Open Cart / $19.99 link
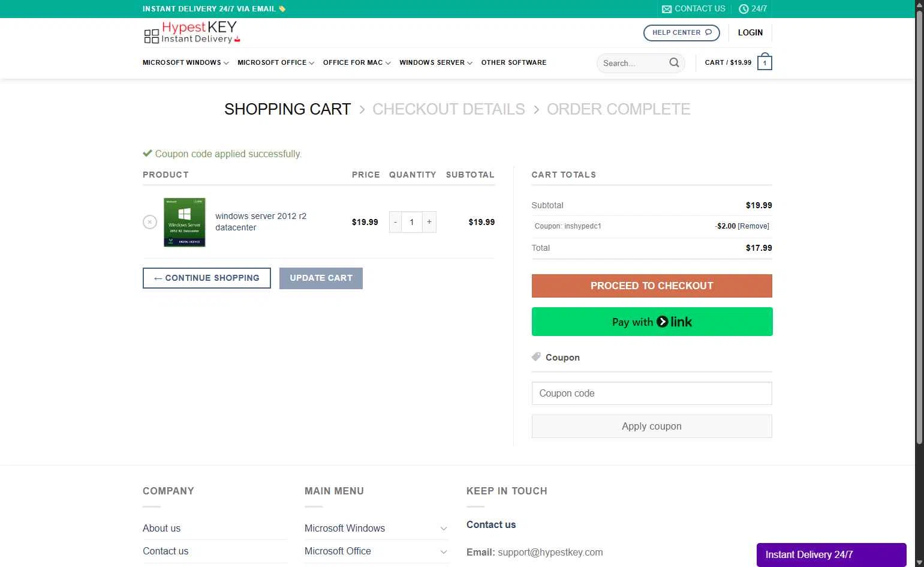924x567 pixels. (728, 62)
